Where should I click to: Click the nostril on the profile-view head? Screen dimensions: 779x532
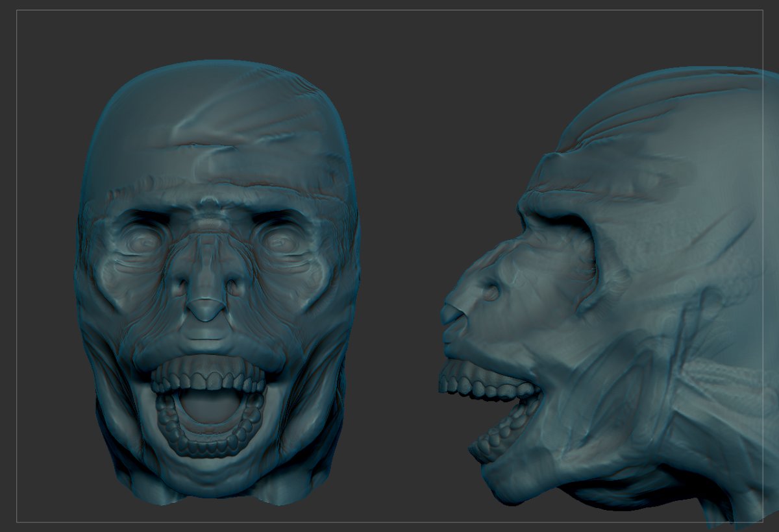[x=490, y=292]
